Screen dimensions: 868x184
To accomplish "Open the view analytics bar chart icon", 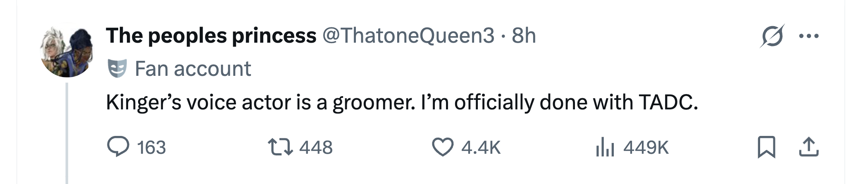I will pos(605,147).
